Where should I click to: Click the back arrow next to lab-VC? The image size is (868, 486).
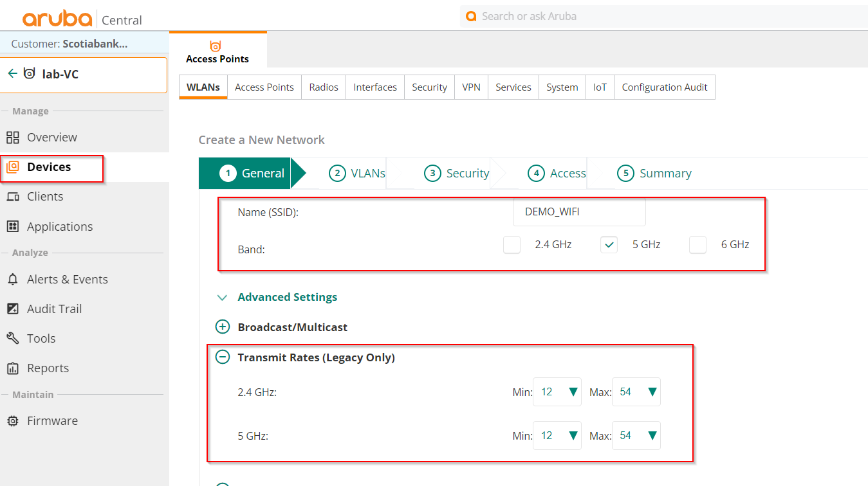pos(12,74)
